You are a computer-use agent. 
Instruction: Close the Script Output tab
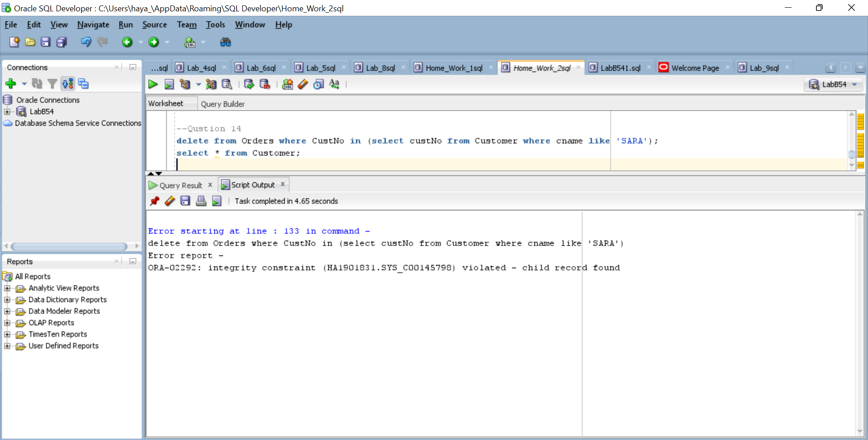pyautogui.click(x=283, y=184)
